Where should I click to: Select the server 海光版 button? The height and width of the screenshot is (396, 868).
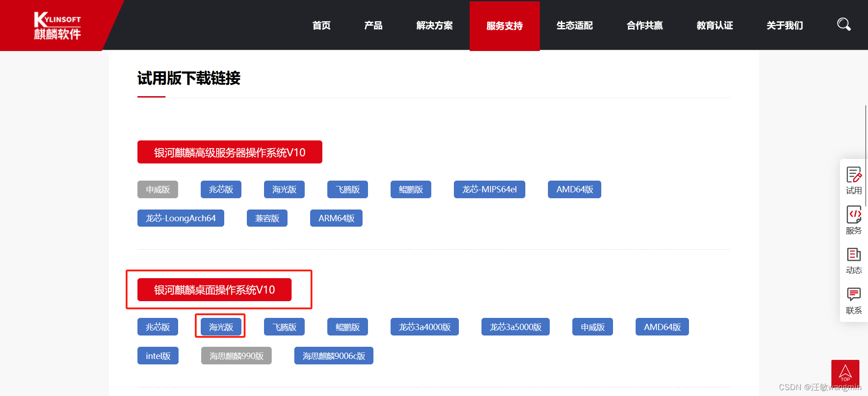pyautogui.click(x=284, y=190)
